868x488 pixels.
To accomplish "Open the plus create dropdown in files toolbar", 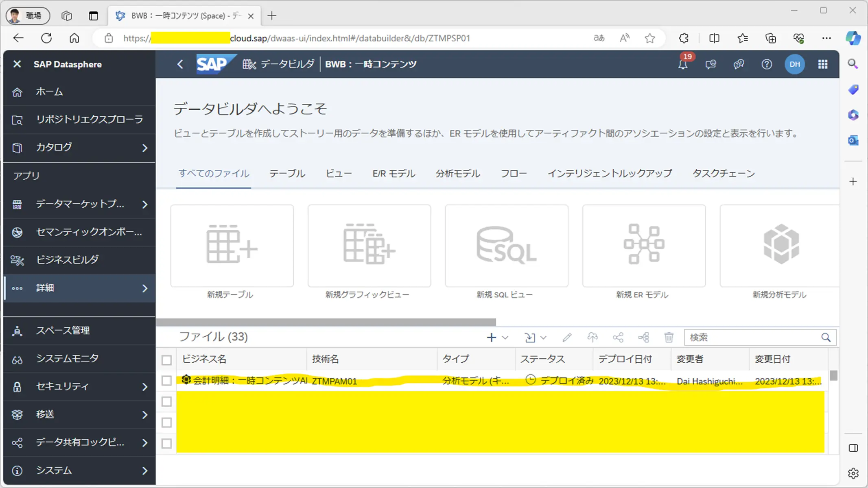I will (x=497, y=338).
